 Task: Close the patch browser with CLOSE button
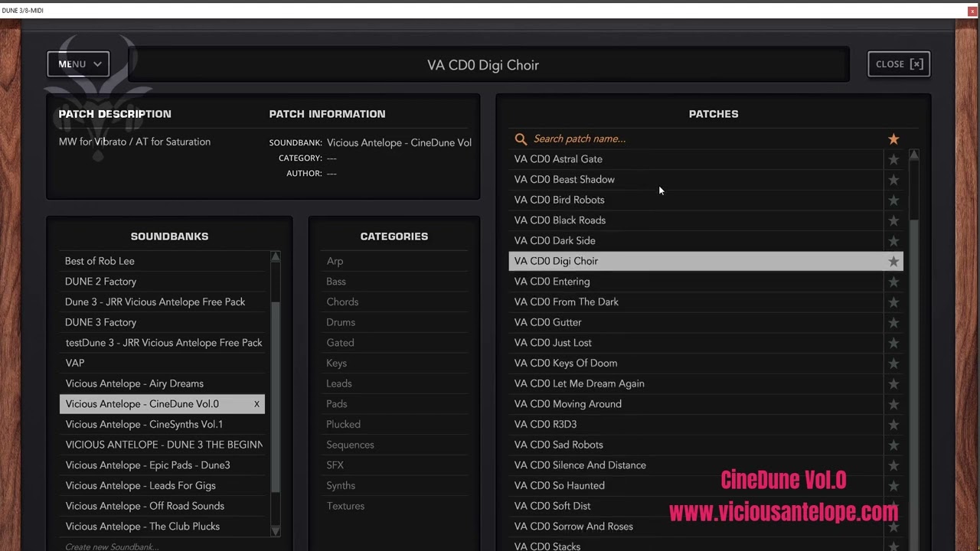899,64
